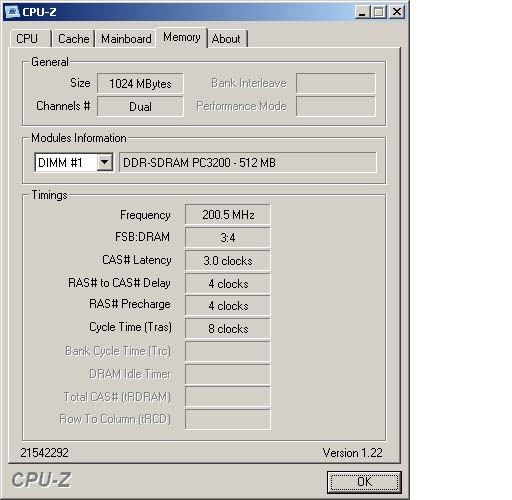
Task: Click the CPU-Z logo at bottom left
Action: [x=41, y=480]
